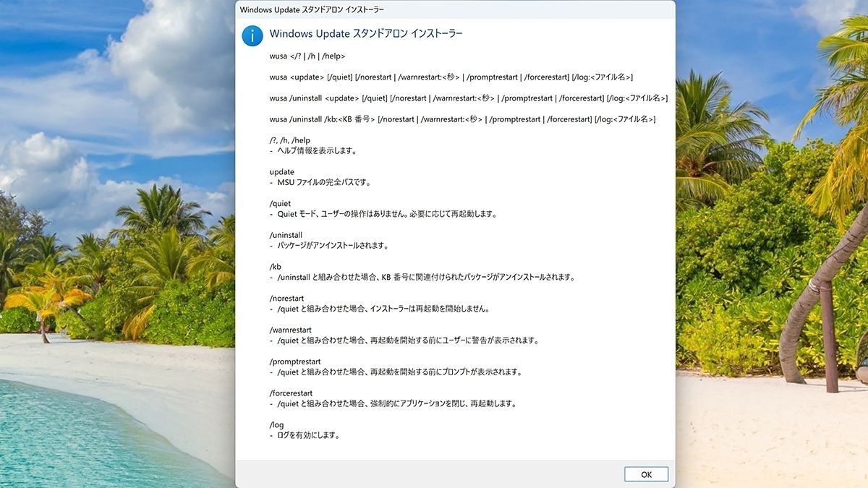Screen dimensions: 868x488
Task: Click the blue information icon
Action: click(252, 35)
